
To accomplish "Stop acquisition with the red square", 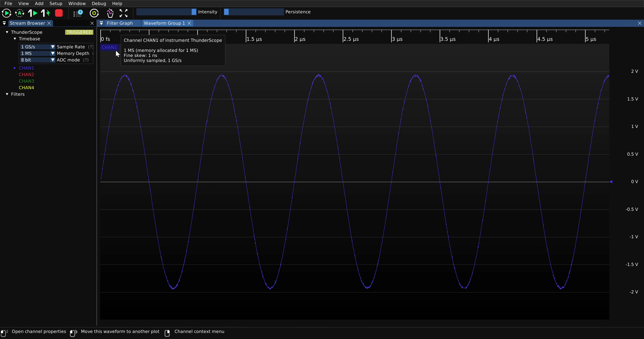I will 59,13.
